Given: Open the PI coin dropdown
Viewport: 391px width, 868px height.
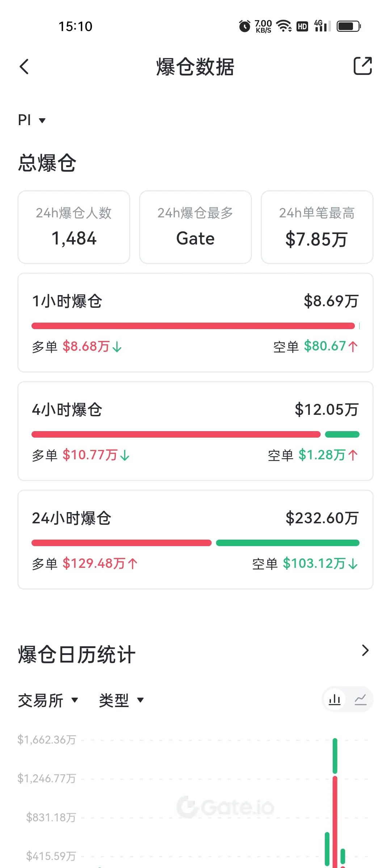Looking at the screenshot, I should tap(32, 120).
